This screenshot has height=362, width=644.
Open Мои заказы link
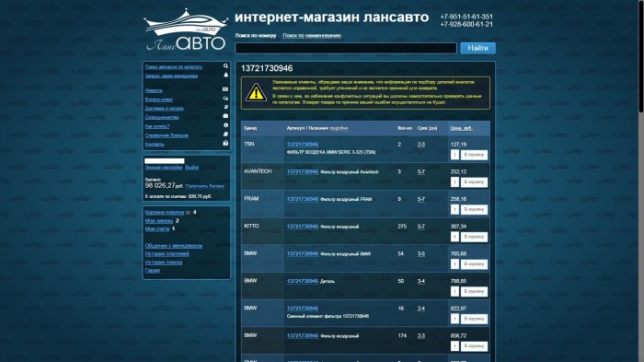159,221
